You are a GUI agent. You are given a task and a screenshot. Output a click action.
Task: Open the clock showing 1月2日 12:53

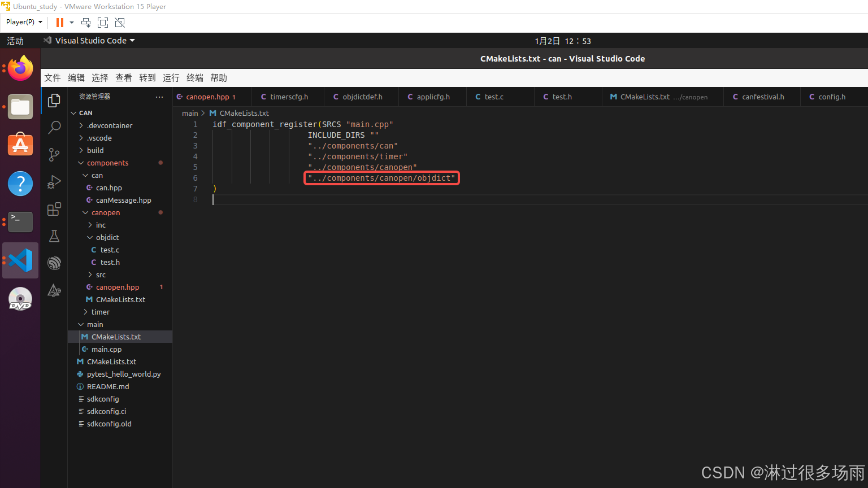click(x=563, y=41)
